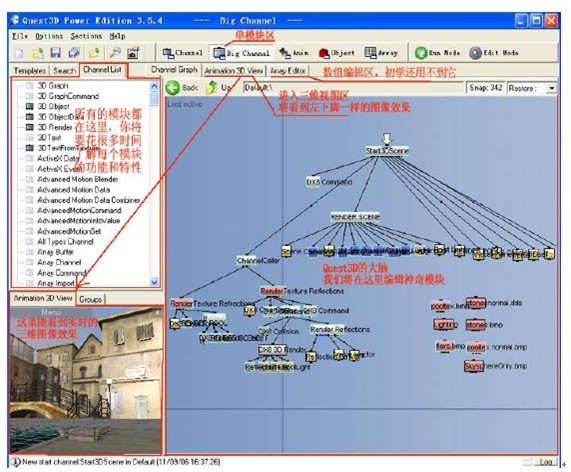Screen dimensions: 571x472
Task: Open the Options menu
Action: (x=49, y=36)
